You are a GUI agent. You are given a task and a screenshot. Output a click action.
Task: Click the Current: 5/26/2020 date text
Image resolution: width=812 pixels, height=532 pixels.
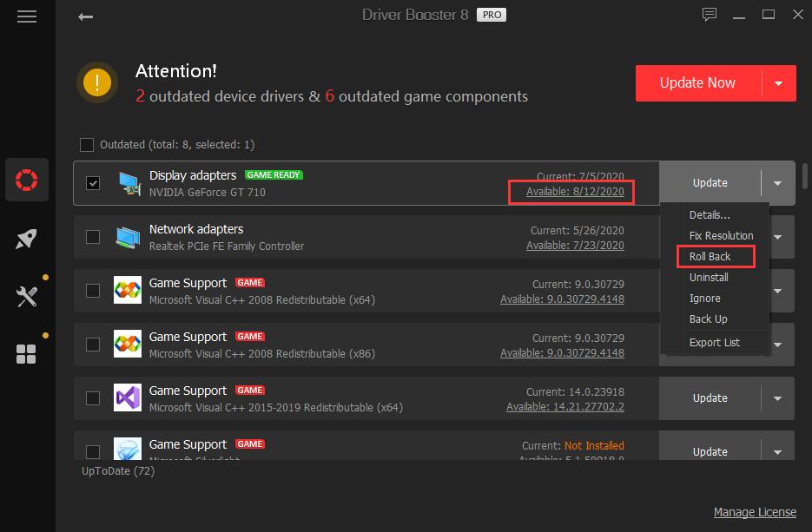(577, 230)
